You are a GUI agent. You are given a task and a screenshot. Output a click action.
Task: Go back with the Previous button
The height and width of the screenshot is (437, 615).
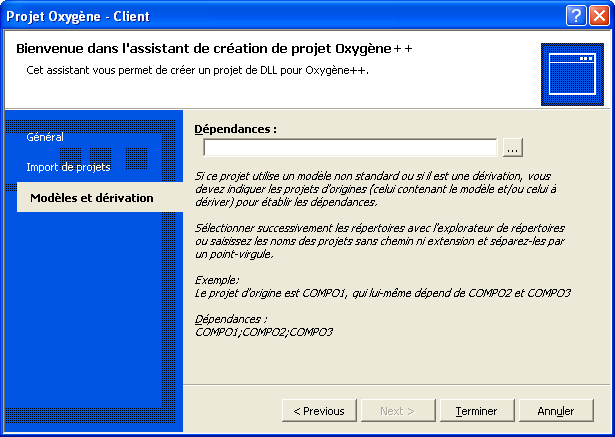click(x=319, y=411)
